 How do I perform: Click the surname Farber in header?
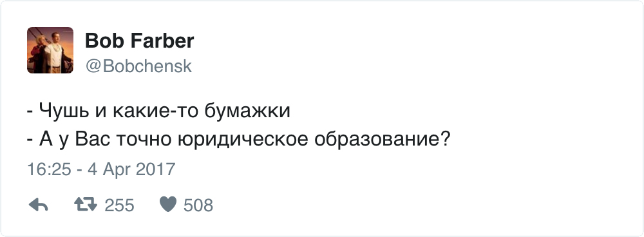coord(163,41)
